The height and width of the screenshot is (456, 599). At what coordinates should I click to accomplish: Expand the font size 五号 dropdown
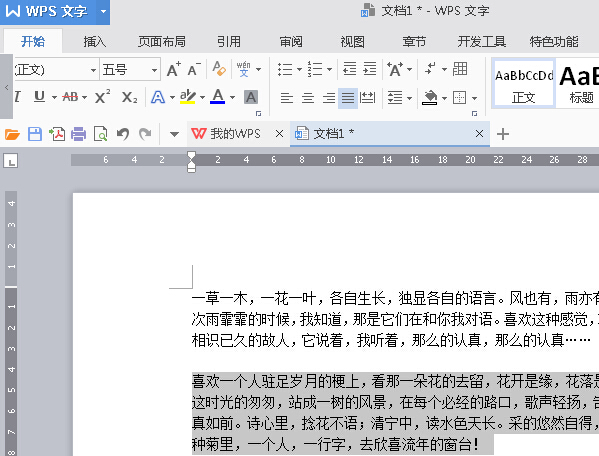[154, 70]
